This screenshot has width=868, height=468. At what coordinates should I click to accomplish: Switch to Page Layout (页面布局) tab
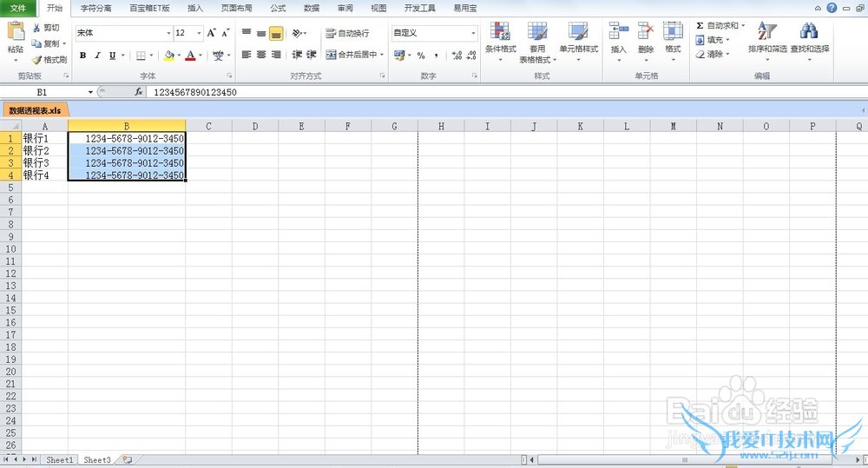pos(236,9)
